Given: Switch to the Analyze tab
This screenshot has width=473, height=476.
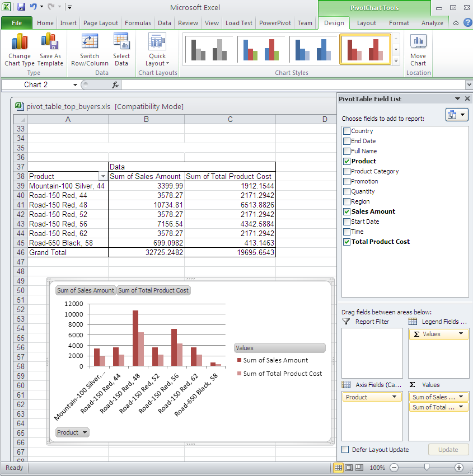Looking at the screenshot, I should (x=432, y=23).
